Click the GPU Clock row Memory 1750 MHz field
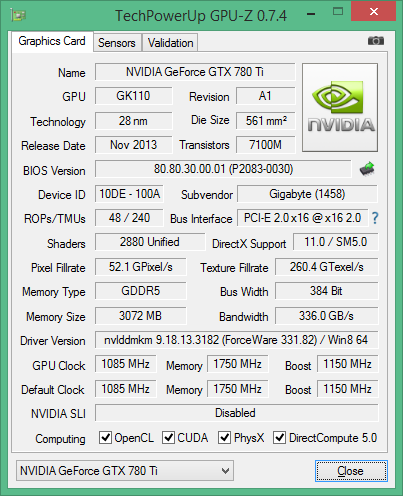 click(x=238, y=364)
